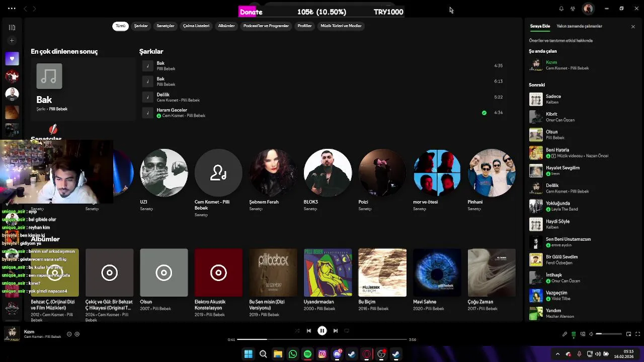Open UZI artist picture
Viewport: 644px width, 362px height.
point(164,172)
